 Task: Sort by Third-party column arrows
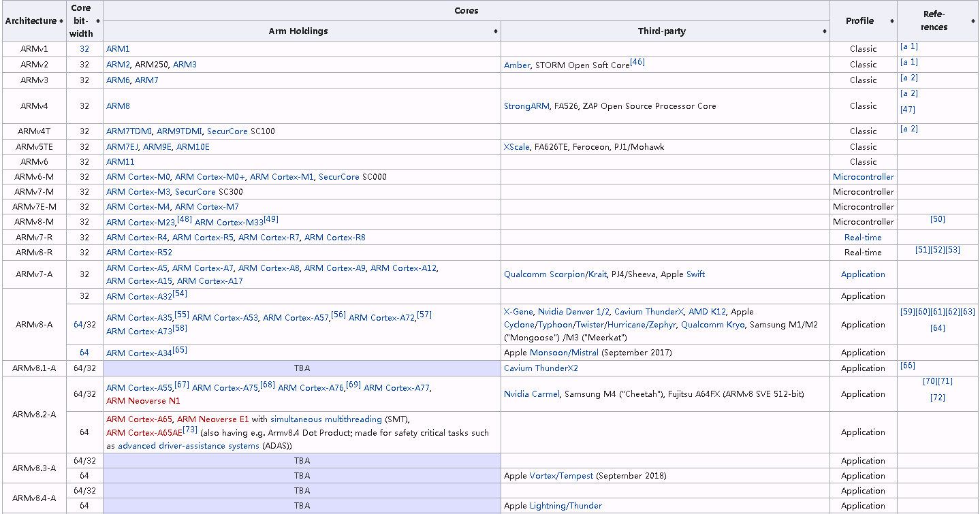(x=824, y=31)
